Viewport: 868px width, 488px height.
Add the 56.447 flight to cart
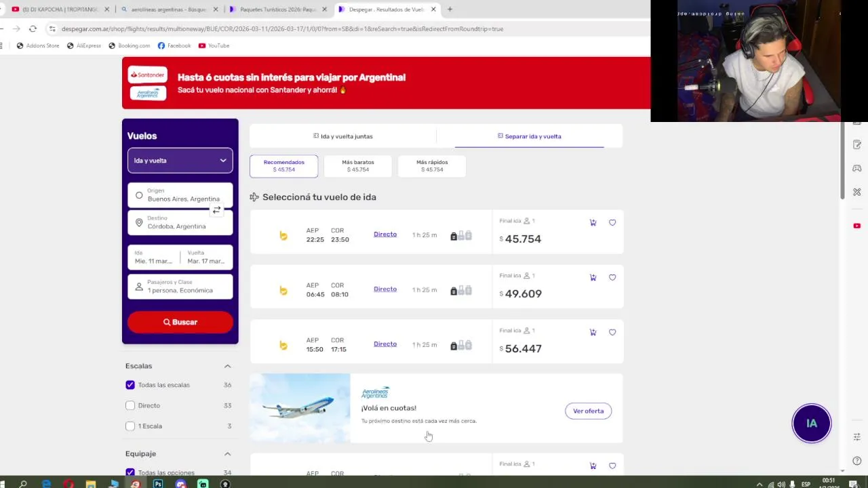tap(593, 332)
